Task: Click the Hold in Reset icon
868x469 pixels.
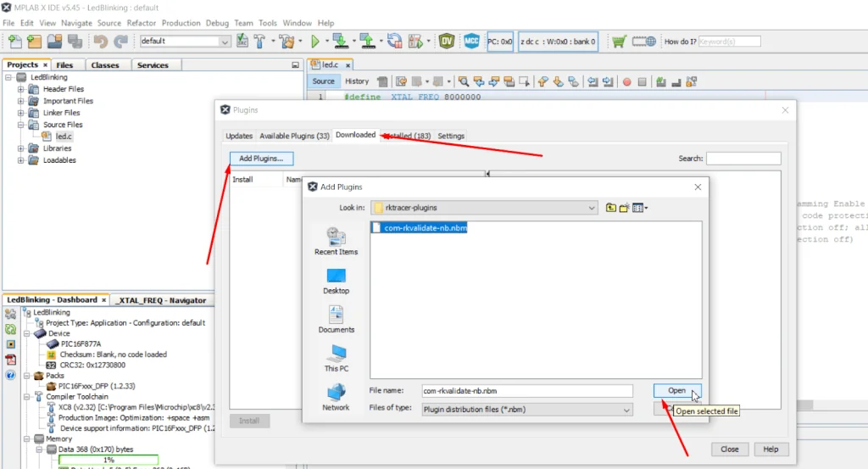Action: point(394,41)
